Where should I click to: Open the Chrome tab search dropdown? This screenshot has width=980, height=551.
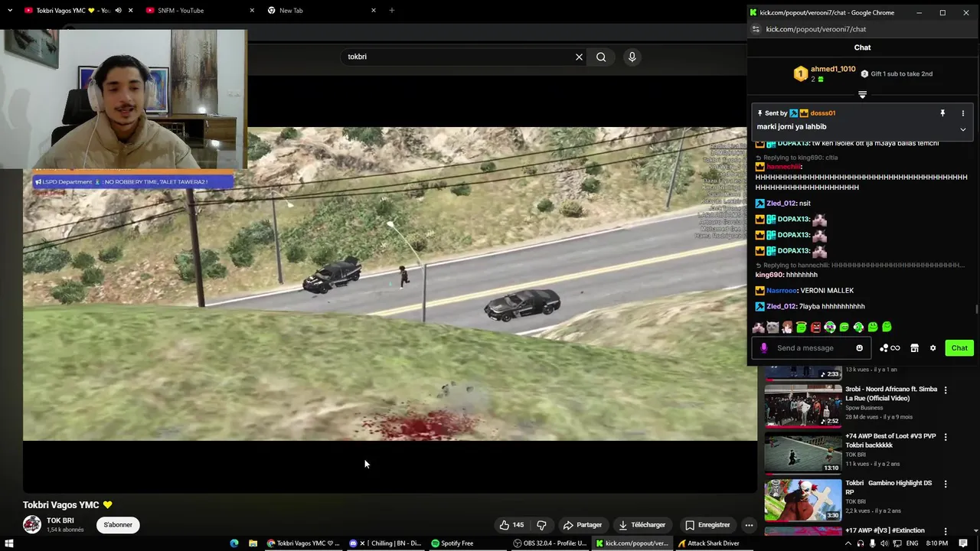[9, 11]
